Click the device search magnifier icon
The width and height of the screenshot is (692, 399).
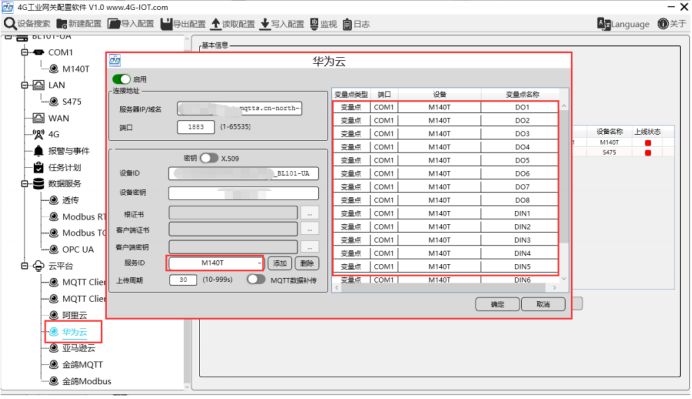(x=10, y=24)
